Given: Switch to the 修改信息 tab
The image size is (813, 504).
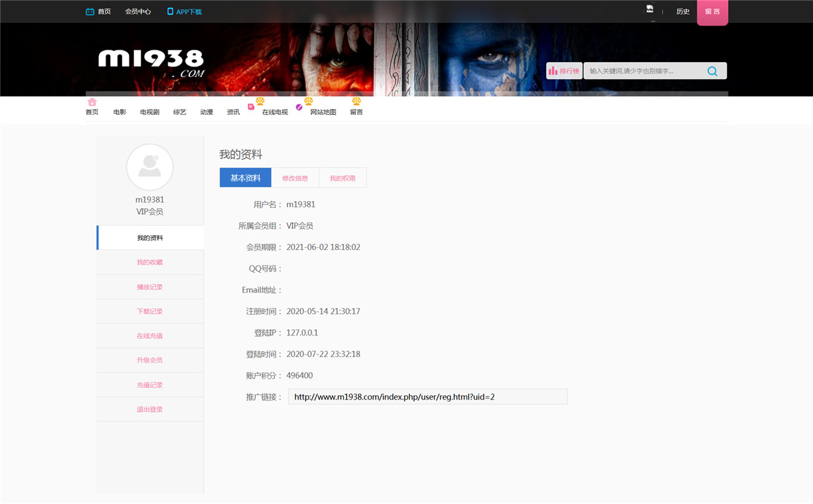Looking at the screenshot, I should (295, 178).
